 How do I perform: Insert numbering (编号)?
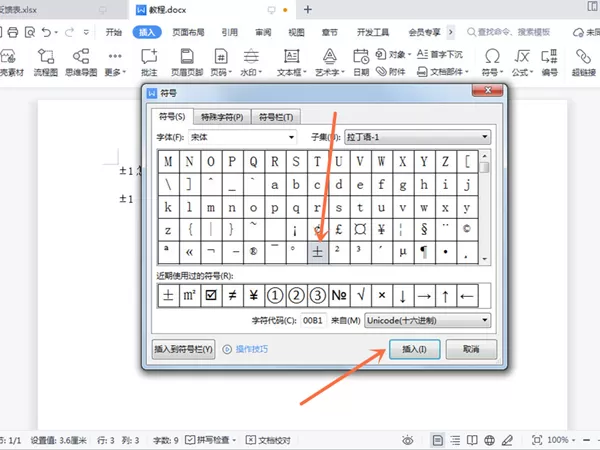pyautogui.click(x=549, y=62)
